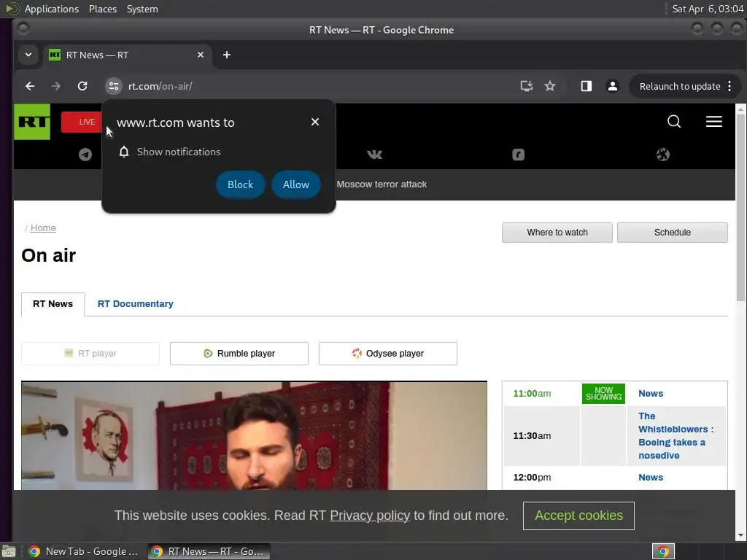Select RT News Chrome taskbar window
747x560 pixels.
click(x=209, y=551)
